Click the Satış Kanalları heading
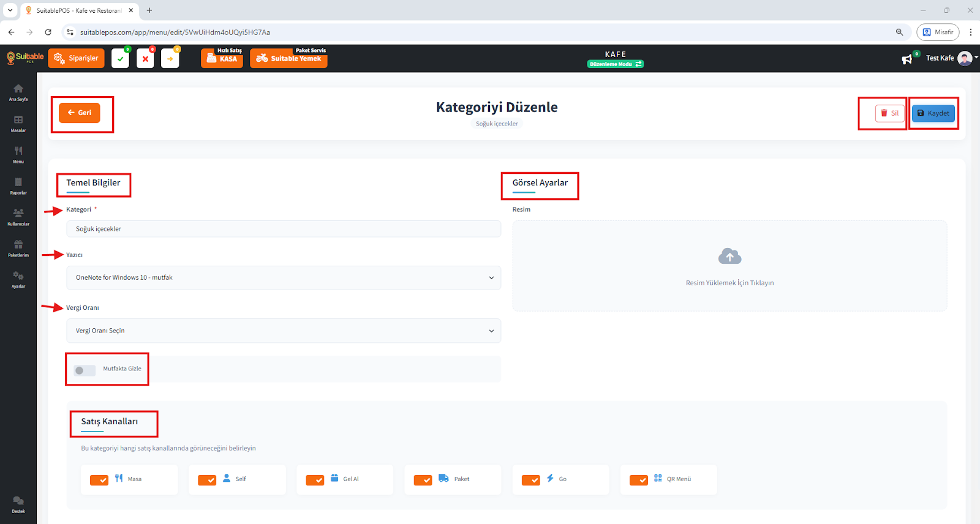980x524 pixels. pyautogui.click(x=110, y=421)
